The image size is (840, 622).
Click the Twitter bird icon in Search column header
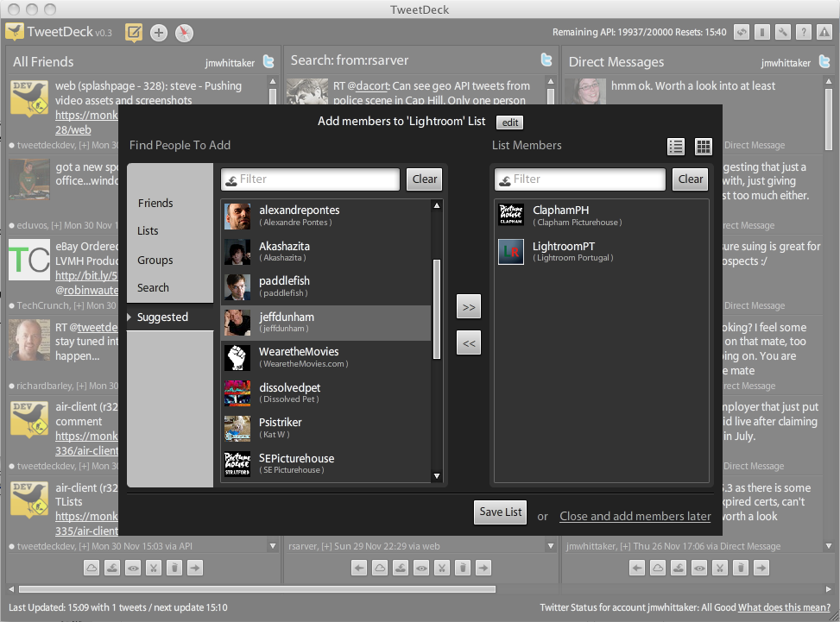click(x=546, y=60)
